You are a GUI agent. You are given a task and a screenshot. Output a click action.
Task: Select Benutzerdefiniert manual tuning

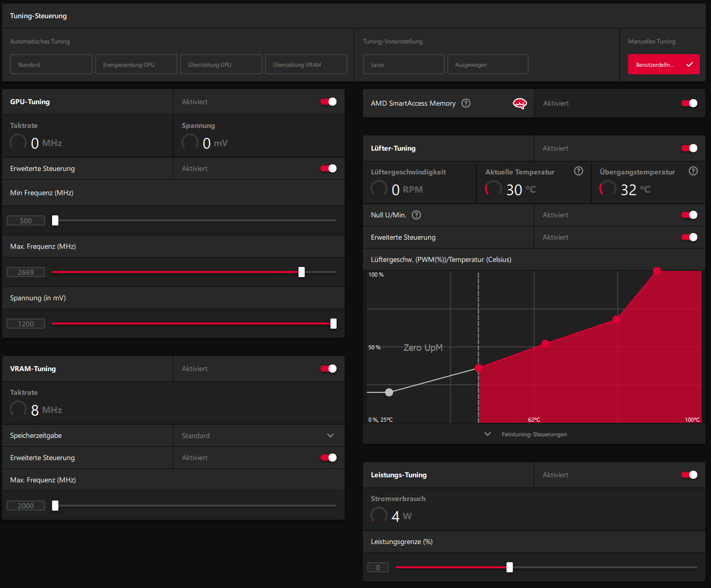point(663,64)
